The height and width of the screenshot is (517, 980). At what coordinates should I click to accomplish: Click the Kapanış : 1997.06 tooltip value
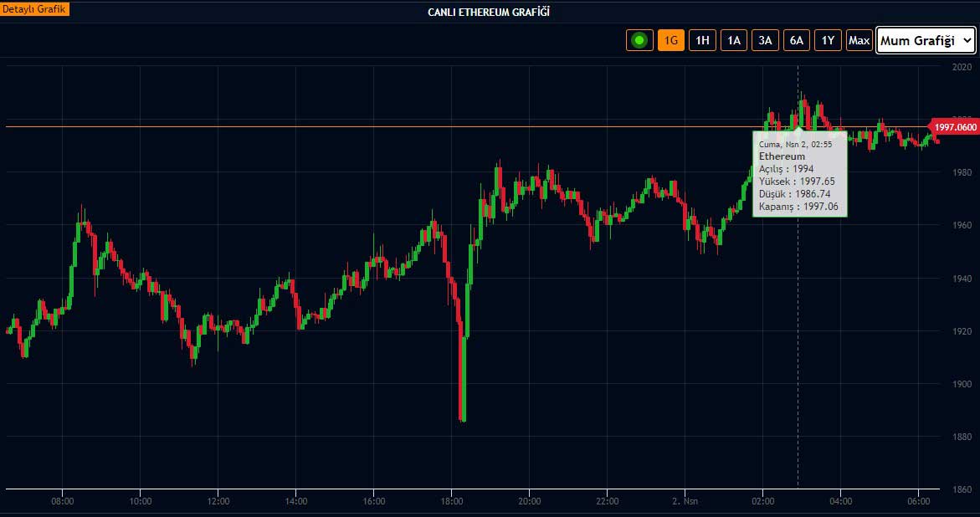point(799,207)
